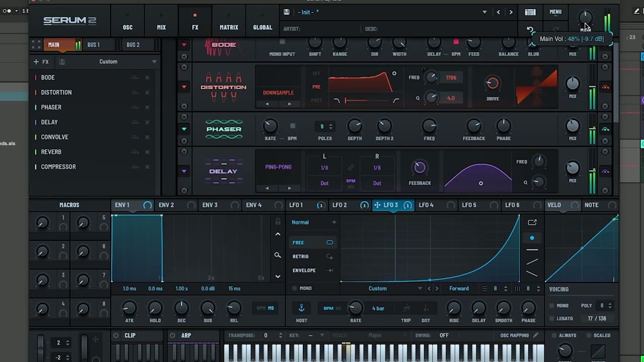This screenshot has width=644, height=362.
Task: Export the LFO shape icon
Action: point(532,222)
